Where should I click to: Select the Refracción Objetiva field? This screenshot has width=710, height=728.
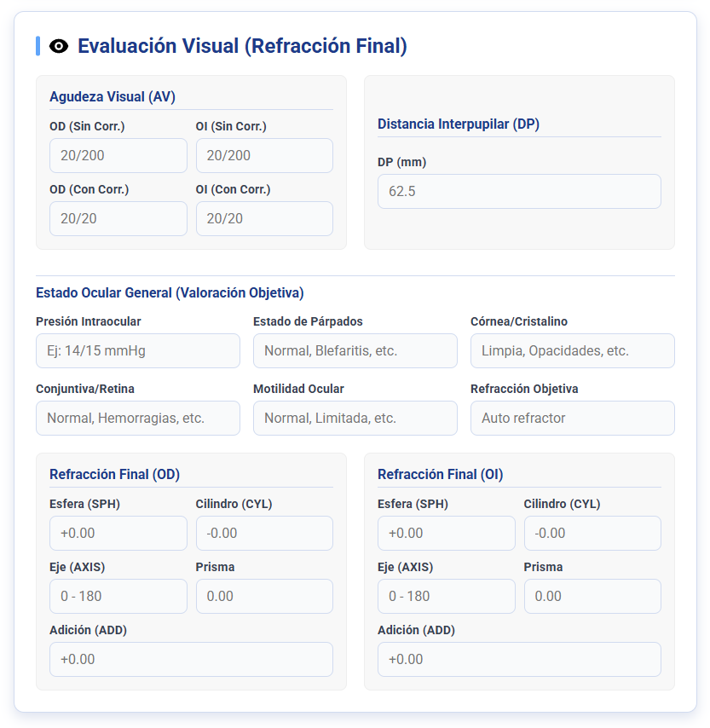click(573, 419)
